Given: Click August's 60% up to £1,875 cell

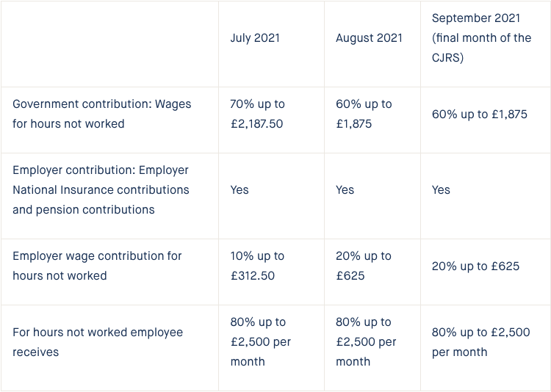Looking at the screenshot, I should pos(364,114).
